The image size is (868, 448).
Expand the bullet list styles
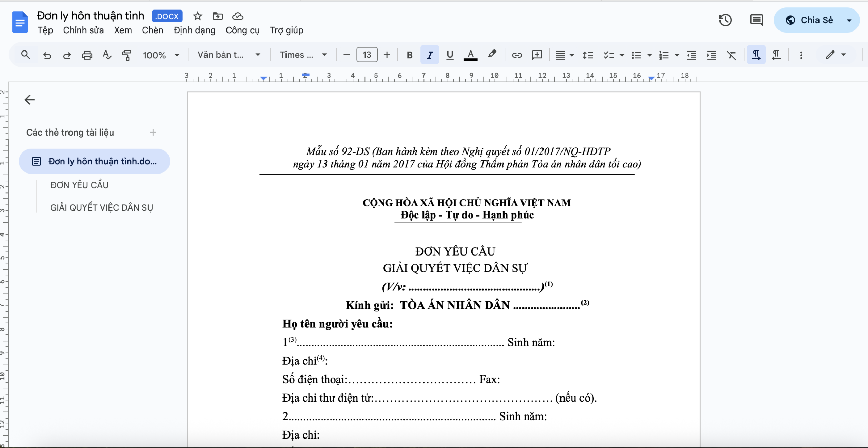[x=649, y=55]
